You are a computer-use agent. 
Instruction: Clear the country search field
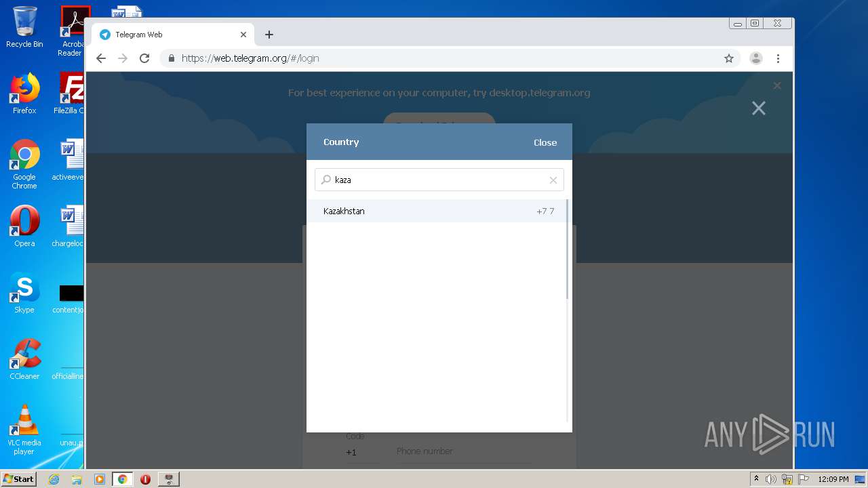(553, 180)
